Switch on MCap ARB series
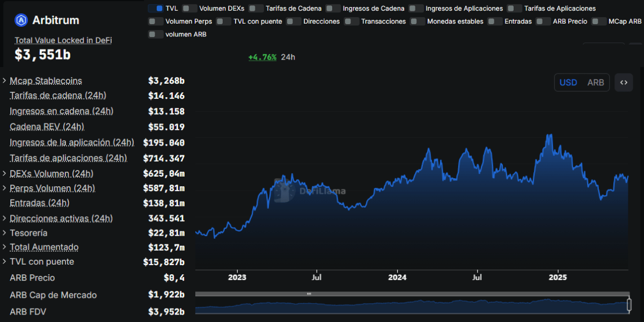Viewport: 644px width, 322px height. point(599,21)
